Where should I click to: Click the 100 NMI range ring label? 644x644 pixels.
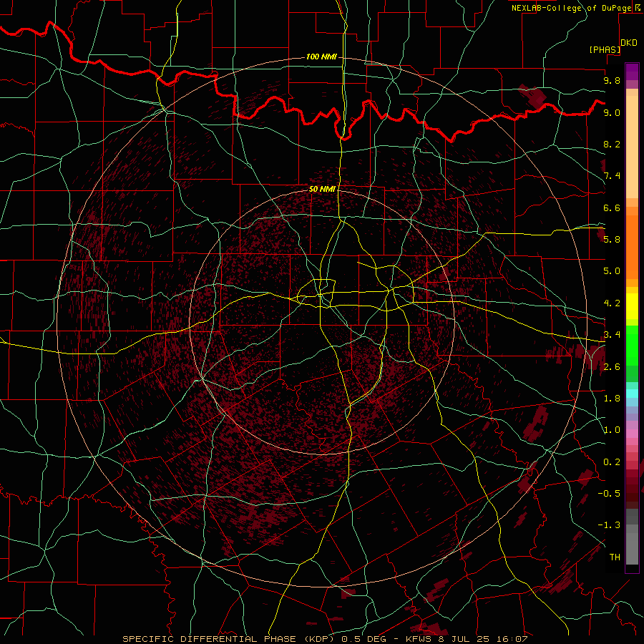click(x=321, y=57)
